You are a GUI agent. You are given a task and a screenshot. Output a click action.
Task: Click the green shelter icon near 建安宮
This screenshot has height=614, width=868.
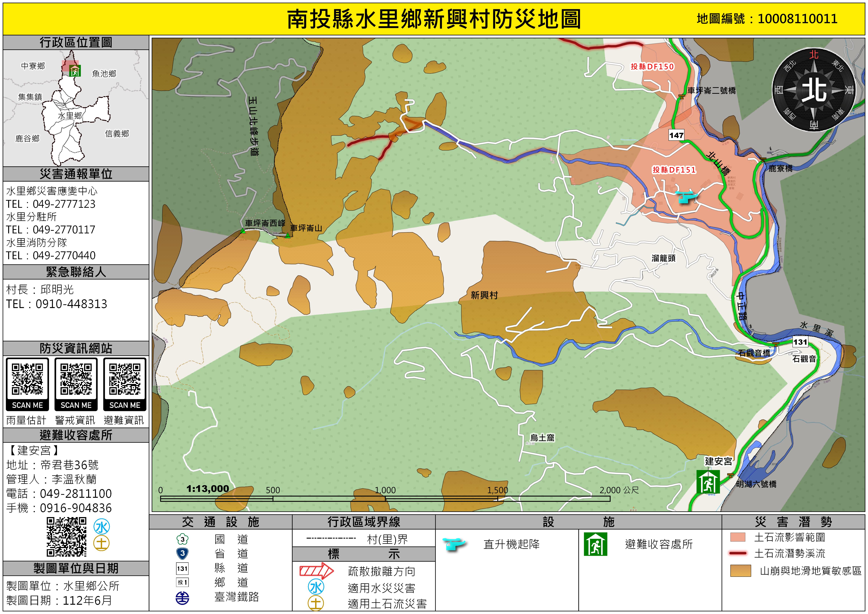[x=708, y=482]
